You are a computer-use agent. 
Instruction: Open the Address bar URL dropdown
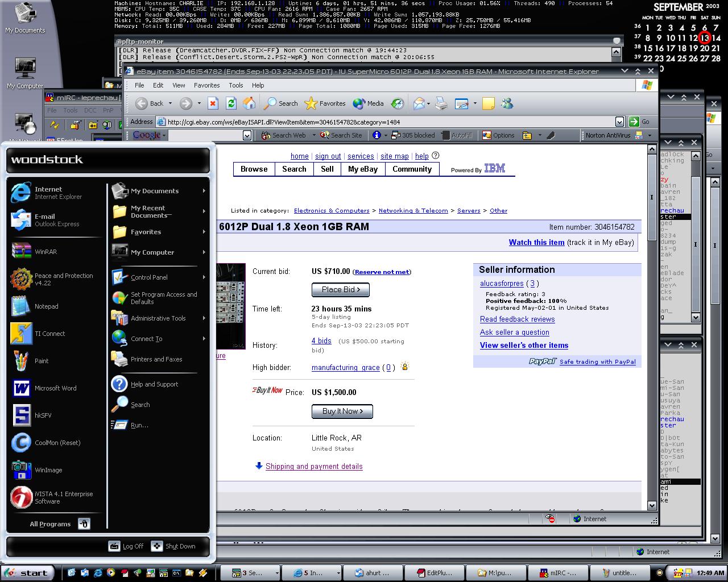coord(619,122)
